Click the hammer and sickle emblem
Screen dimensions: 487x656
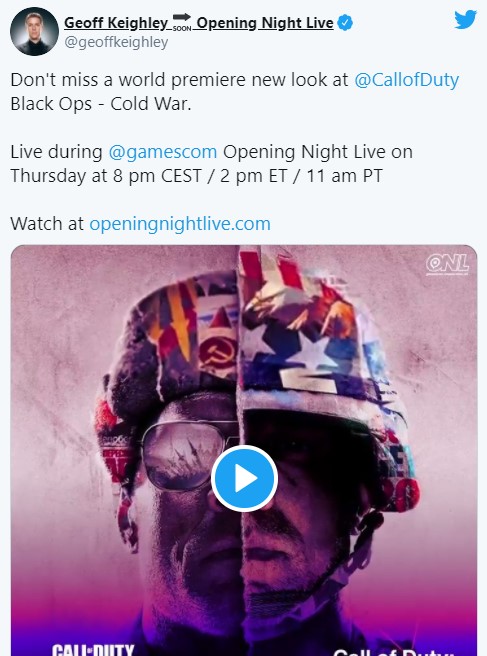click(x=217, y=353)
